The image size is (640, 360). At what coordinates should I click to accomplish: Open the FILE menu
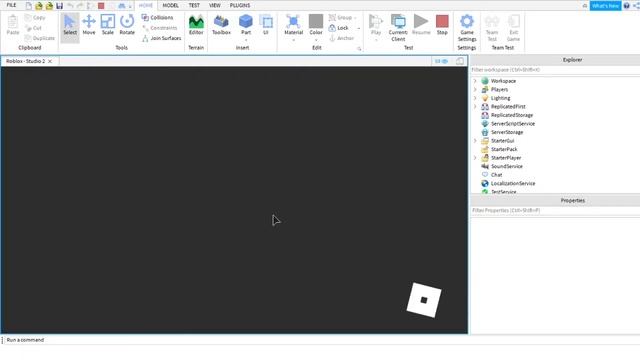pos(11,5)
